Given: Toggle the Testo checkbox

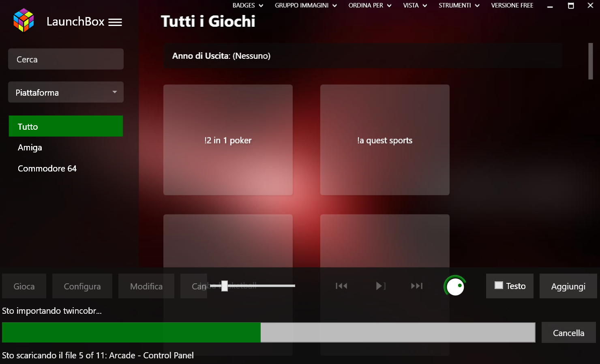Looking at the screenshot, I should [x=499, y=285].
